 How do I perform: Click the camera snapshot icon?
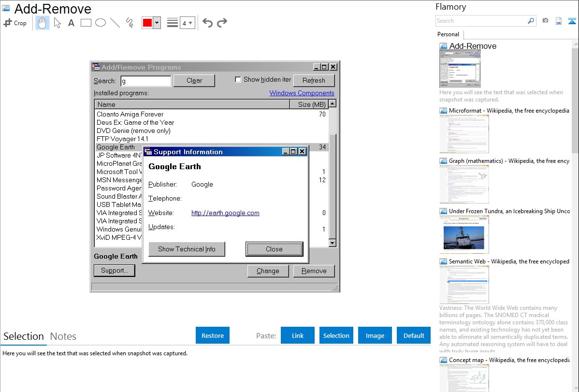click(x=545, y=21)
